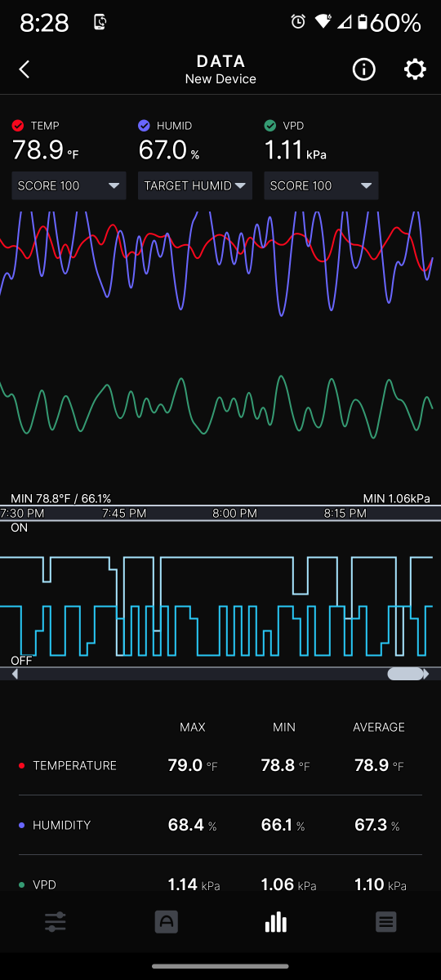Expand the VPD SCORE 100 dropdown

[x=321, y=185]
